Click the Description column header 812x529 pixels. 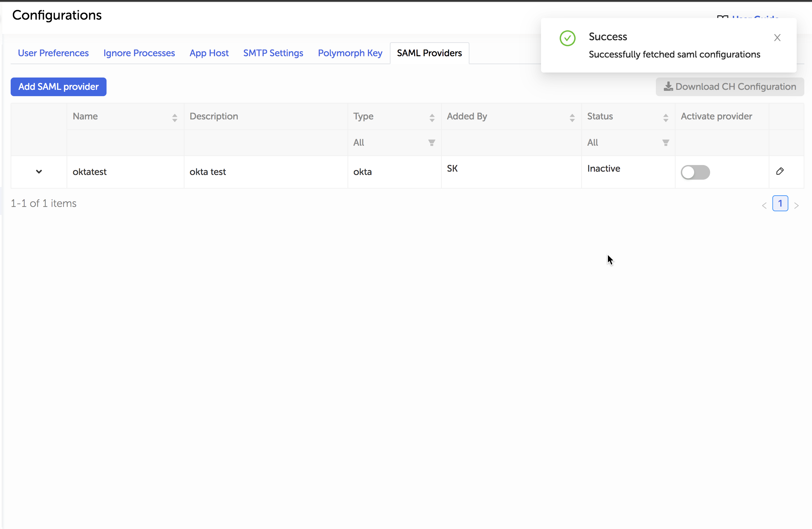tap(266, 116)
